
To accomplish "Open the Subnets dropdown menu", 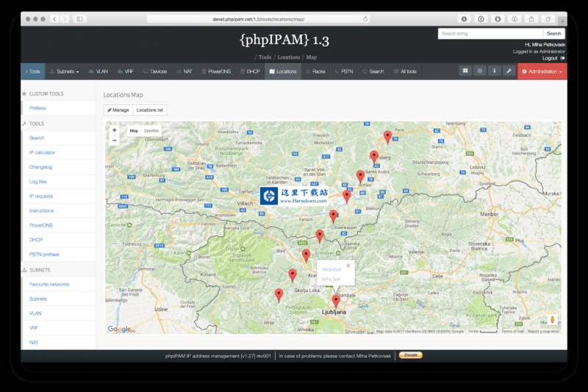I will pyautogui.click(x=65, y=72).
